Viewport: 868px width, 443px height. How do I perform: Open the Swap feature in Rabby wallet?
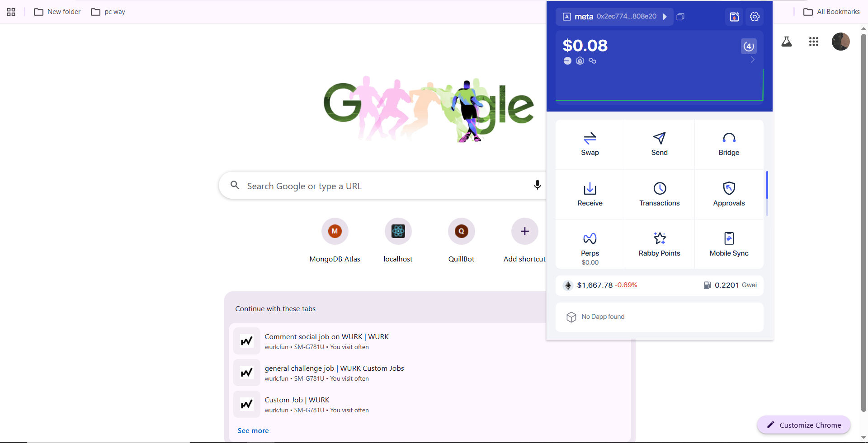[x=590, y=145]
